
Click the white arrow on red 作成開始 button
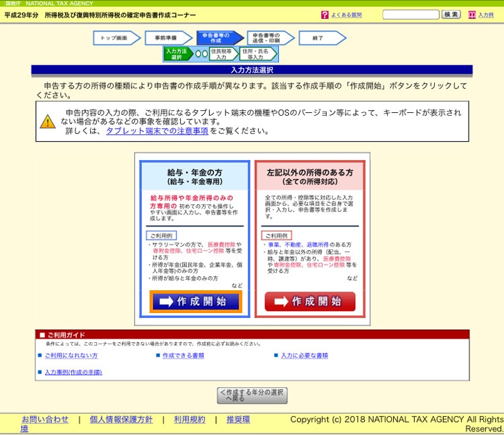[x=280, y=302]
